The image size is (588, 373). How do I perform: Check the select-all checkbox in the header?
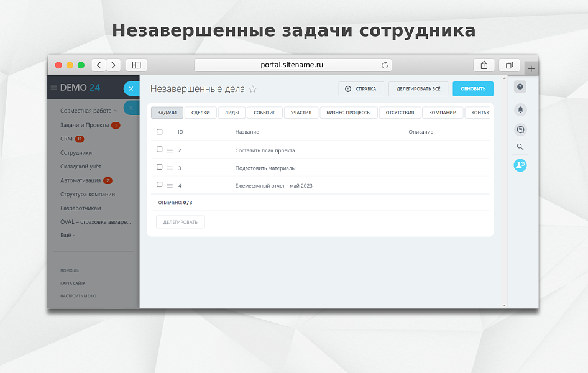pos(158,132)
